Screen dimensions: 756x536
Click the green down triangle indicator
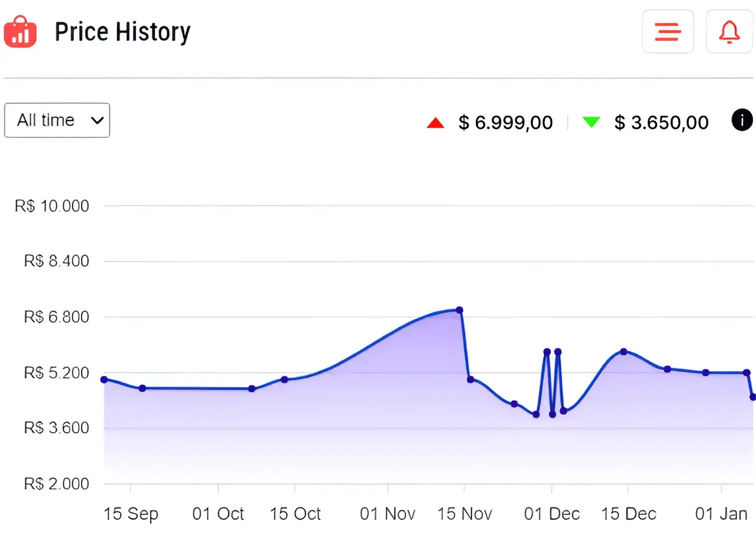[x=591, y=122]
